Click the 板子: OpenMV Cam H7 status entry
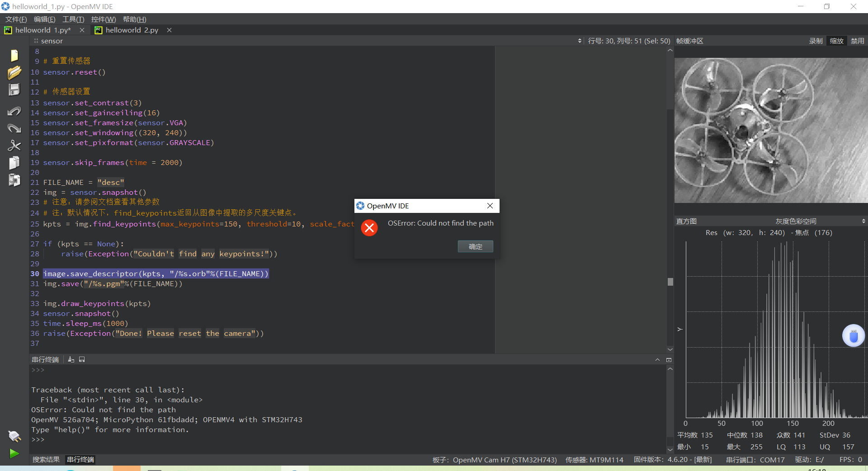This screenshot has width=868, height=471. click(495, 460)
